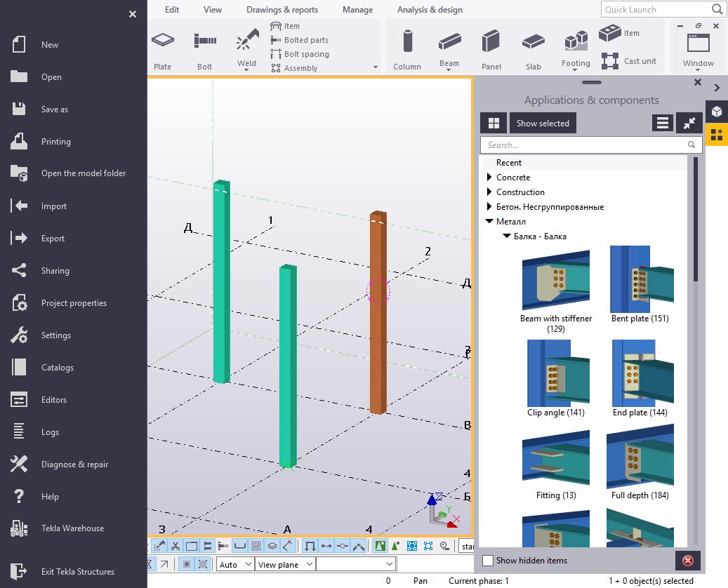Click the Show selected button
728x588 pixels.
(543, 123)
